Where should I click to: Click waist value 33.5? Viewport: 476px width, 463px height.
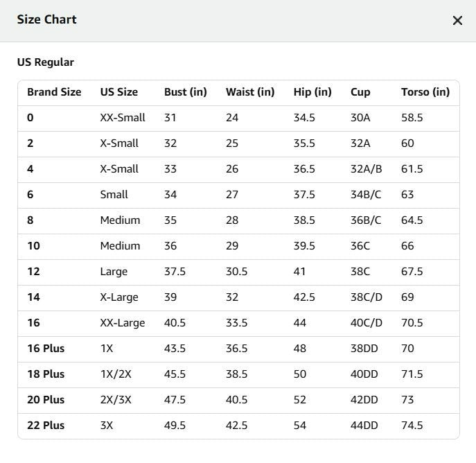click(236, 323)
